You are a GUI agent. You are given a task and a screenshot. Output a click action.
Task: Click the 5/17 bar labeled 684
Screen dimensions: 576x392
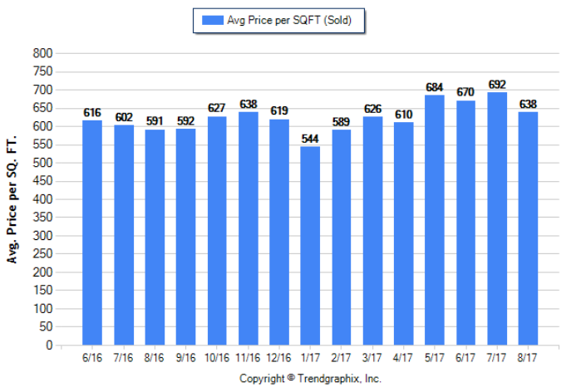pyautogui.click(x=435, y=220)
